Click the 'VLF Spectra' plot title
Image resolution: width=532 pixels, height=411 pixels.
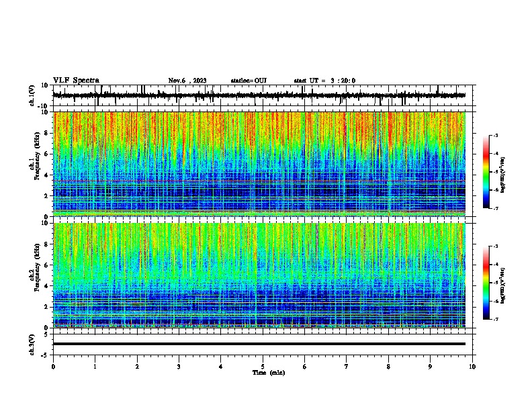point(76,80)
